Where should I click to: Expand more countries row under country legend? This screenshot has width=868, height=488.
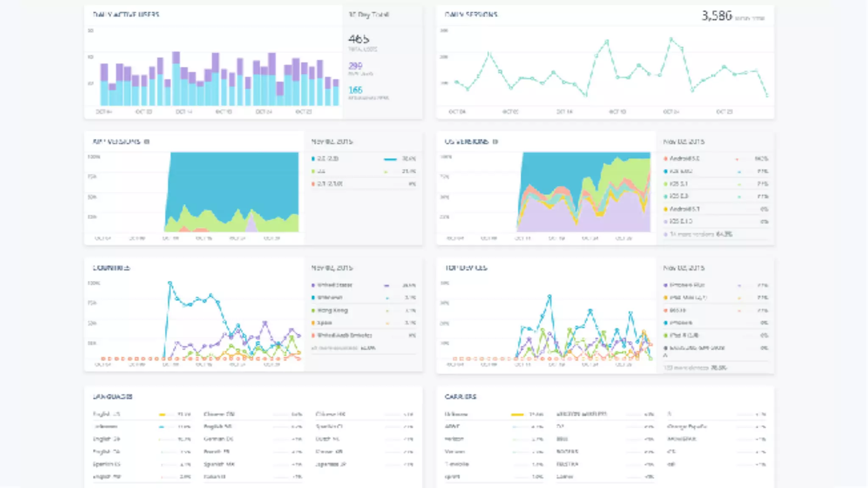[343, 348]
